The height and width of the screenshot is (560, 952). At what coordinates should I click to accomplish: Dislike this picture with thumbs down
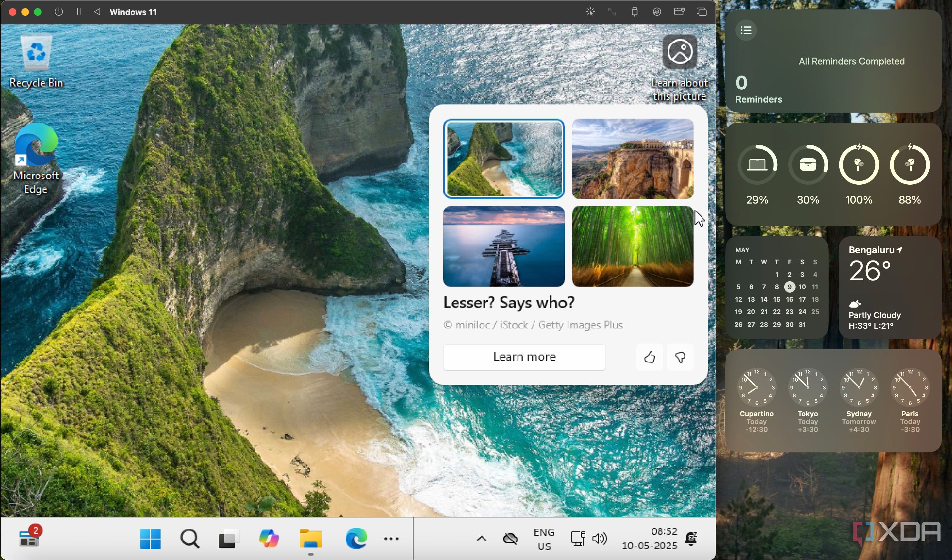coord(680,357)
